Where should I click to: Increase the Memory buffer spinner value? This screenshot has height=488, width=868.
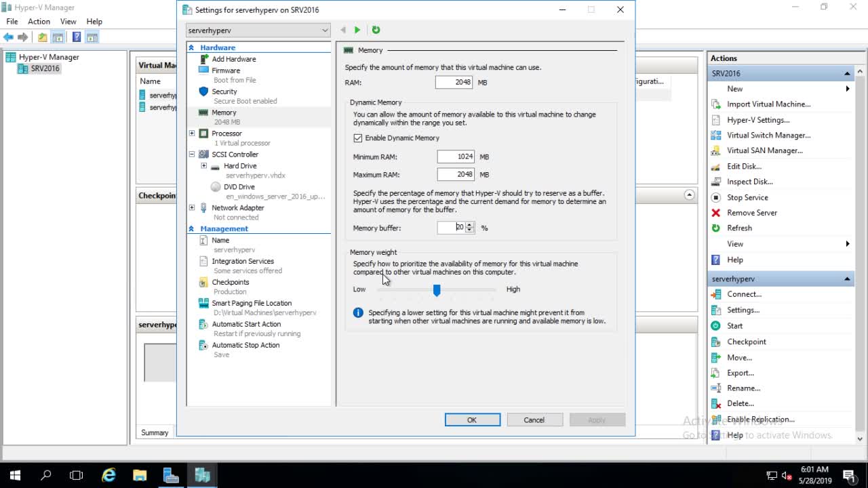click(469, 225)
